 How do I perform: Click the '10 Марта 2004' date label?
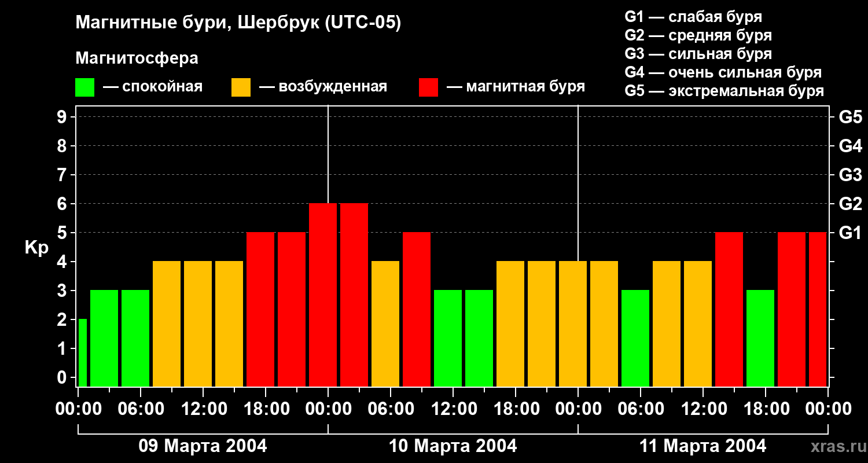453,446
